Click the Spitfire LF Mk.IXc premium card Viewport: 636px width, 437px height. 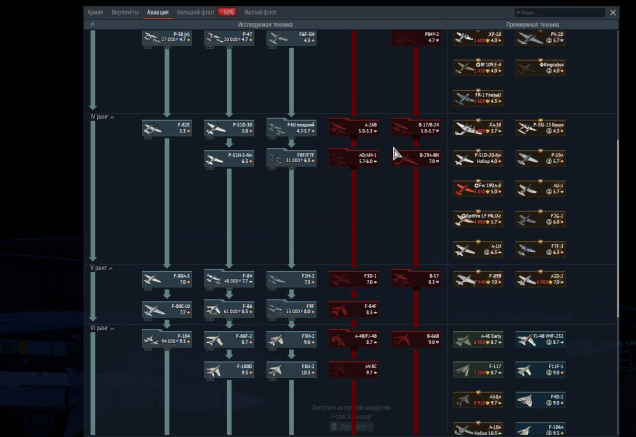476,218
